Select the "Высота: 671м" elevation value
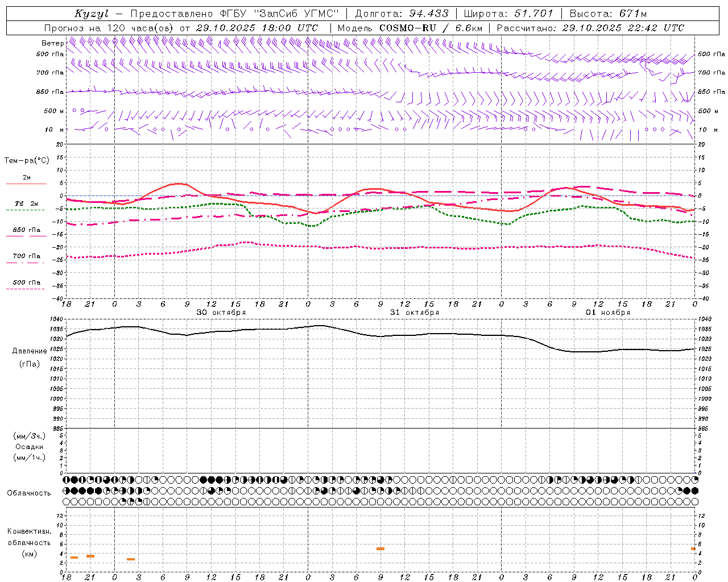This screenshot has height=582, width=728. click(x=609, y=14)
